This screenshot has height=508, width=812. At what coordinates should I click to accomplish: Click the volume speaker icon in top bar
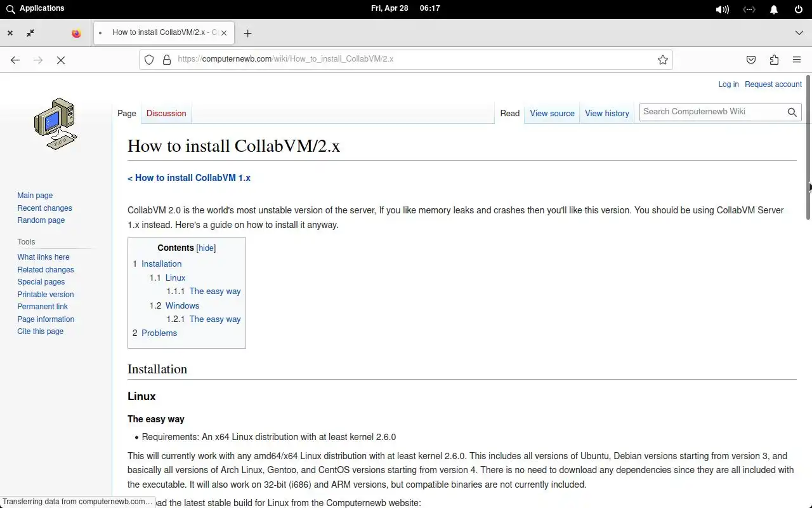coord(722,10)
